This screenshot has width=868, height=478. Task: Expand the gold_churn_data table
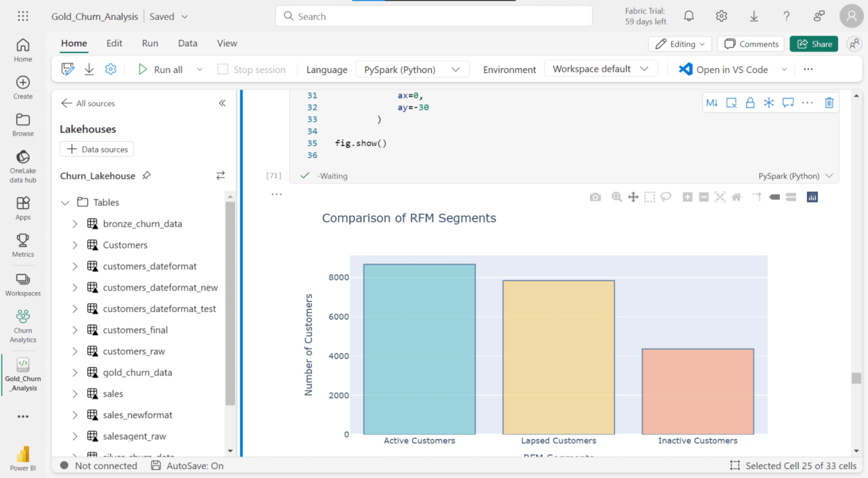75,373
